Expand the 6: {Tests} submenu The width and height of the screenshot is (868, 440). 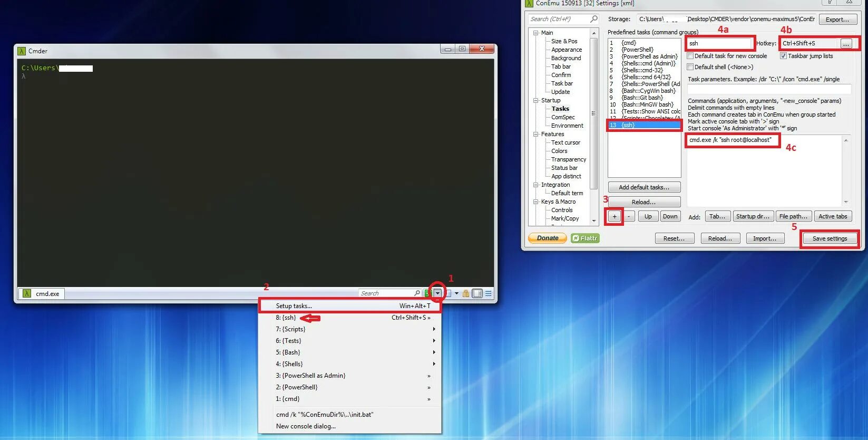350,341
